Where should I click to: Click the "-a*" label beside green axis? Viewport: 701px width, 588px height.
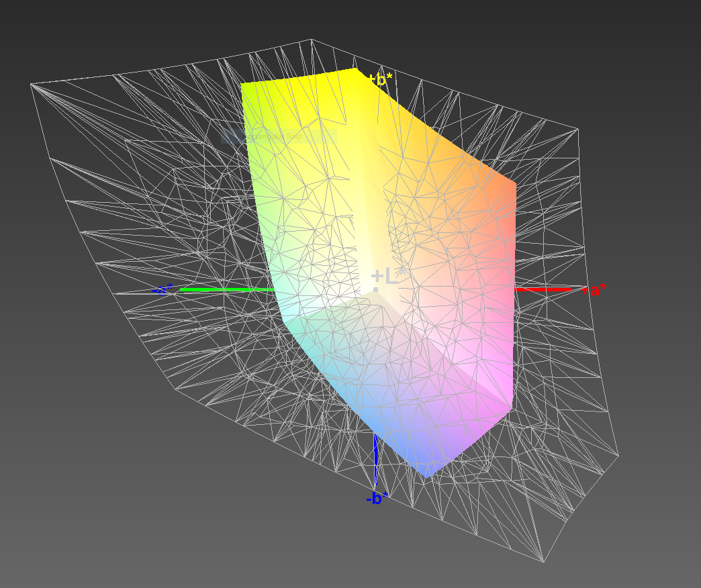(162, 289)
